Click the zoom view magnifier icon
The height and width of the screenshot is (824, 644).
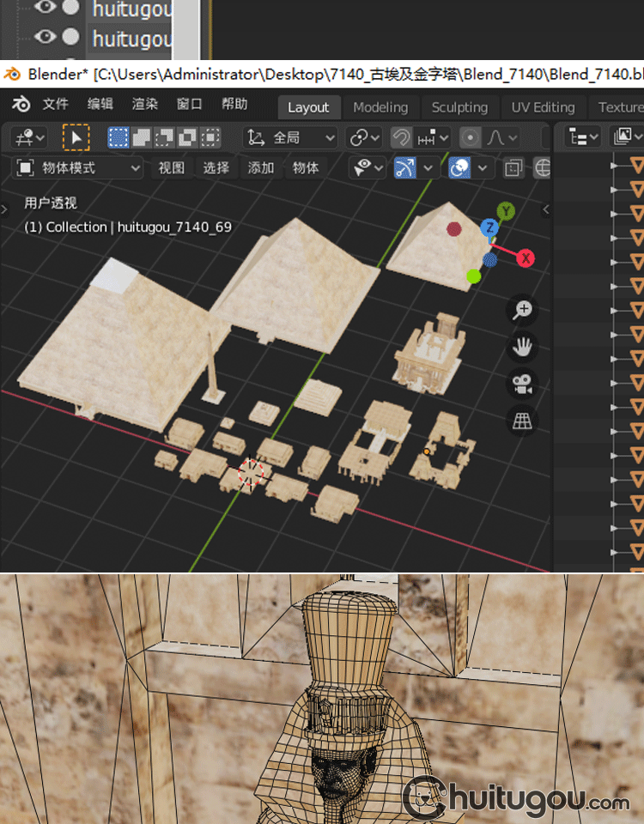click(522, 310)
